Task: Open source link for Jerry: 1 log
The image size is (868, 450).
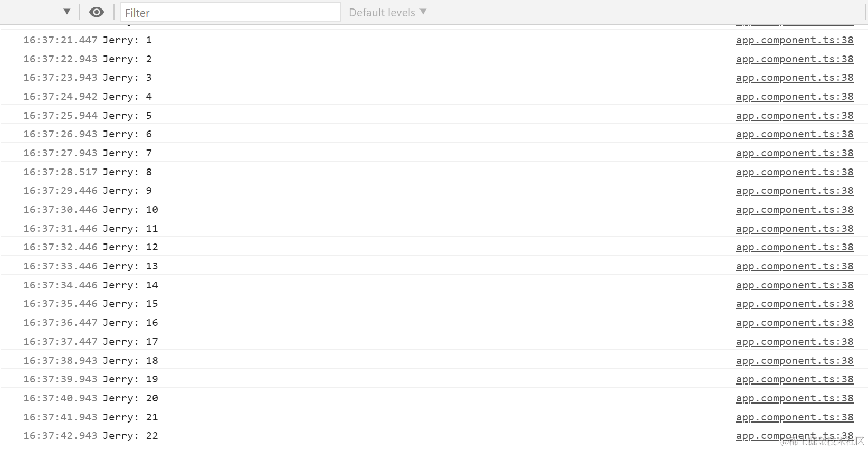Action: click(x=795, y=40)
